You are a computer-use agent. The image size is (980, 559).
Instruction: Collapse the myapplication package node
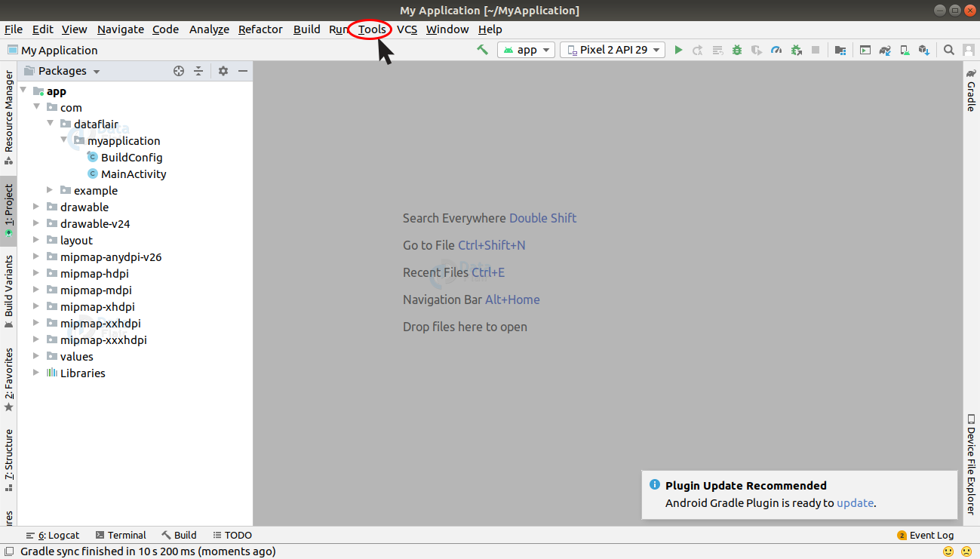(63, 140)
